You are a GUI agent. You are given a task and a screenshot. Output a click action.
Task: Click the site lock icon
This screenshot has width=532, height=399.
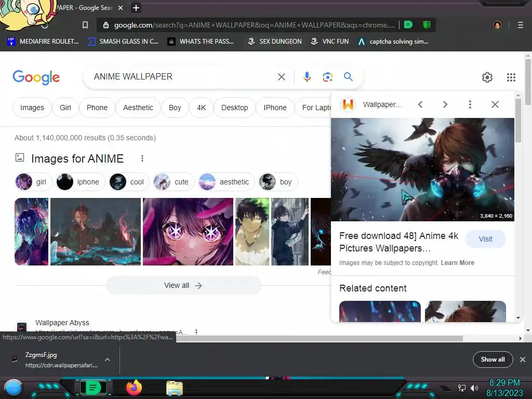point(106,25)
